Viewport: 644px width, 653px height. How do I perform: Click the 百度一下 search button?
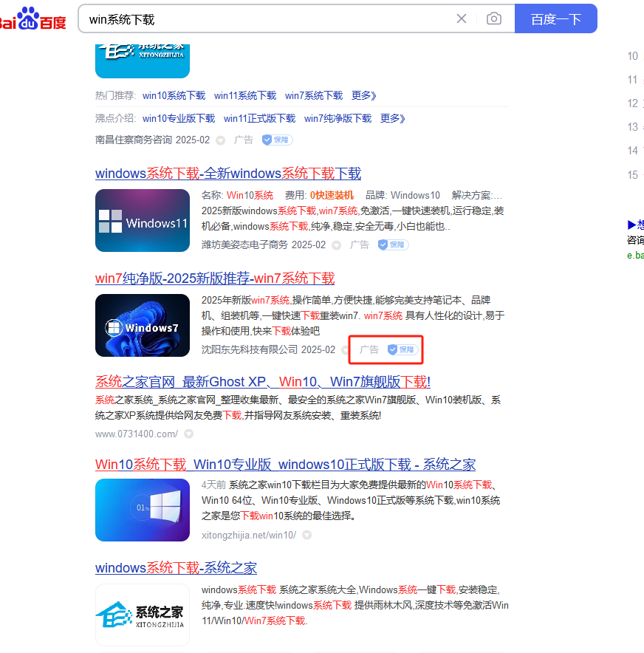[556, 18]
